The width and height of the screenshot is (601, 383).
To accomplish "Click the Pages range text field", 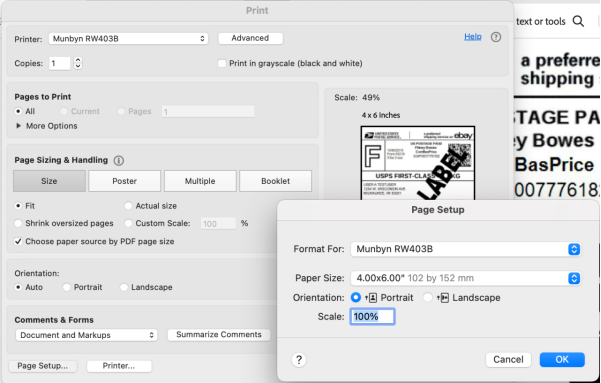I will tap(208, 112).
